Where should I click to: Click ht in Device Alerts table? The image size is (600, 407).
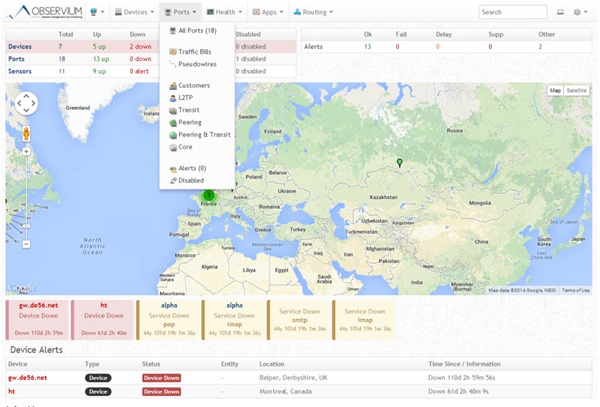coord(11,392)
